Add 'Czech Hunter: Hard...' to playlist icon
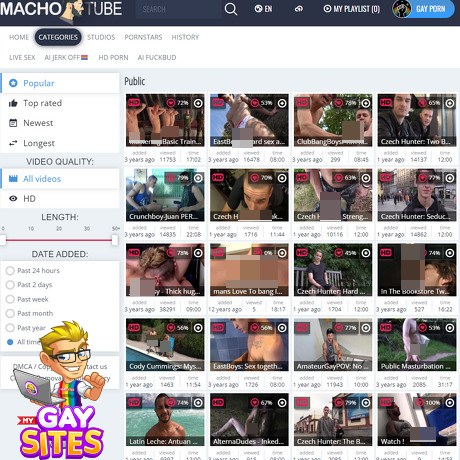460x460 pixels. tap(366, 253)
